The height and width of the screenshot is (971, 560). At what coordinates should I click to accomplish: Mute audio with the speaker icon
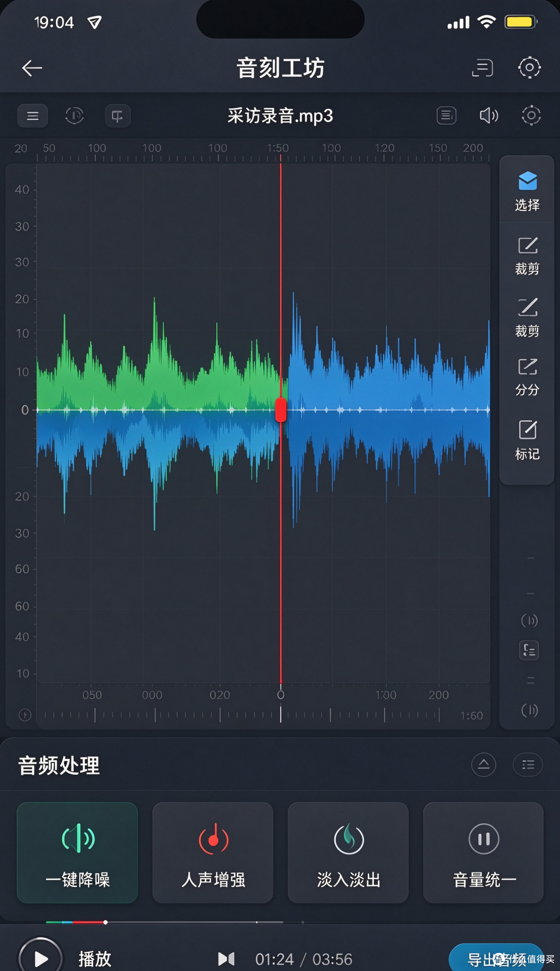[488, 115]
